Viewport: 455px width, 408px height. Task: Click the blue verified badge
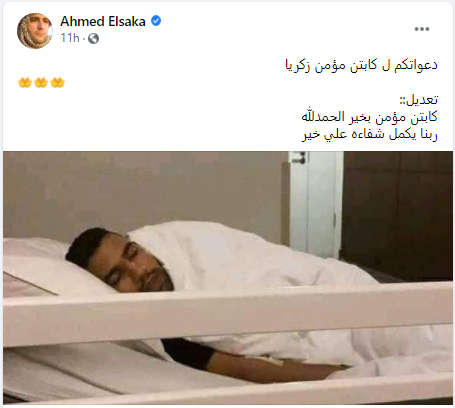pyautogui.click(x=156, y=21)
